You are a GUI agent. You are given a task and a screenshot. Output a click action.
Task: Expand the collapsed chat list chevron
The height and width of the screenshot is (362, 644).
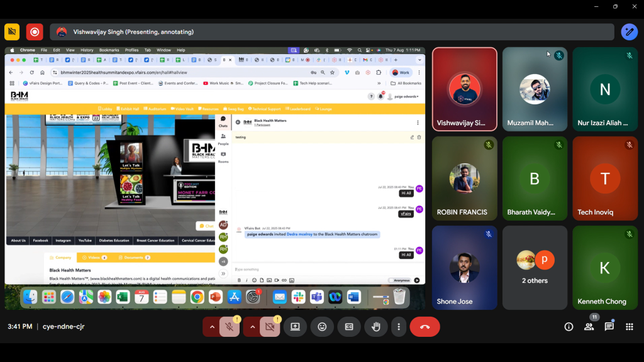click(223, 274)
